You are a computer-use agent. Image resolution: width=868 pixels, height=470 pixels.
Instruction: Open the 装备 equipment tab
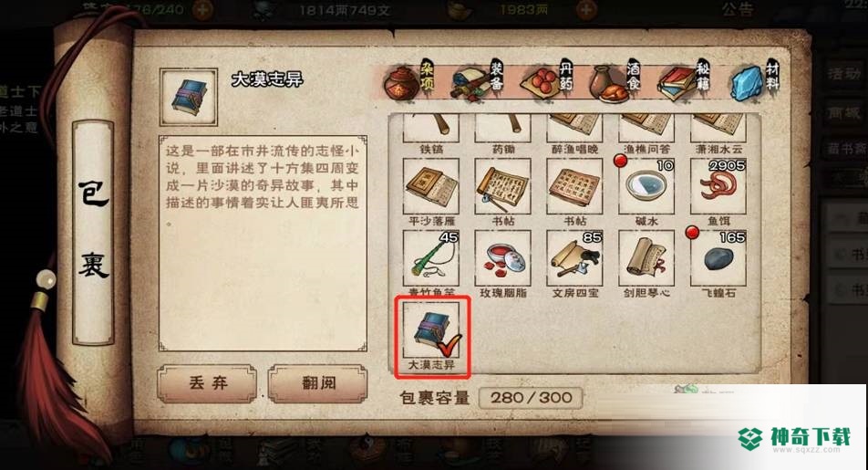pyautogui.click(x=478, y=81)
